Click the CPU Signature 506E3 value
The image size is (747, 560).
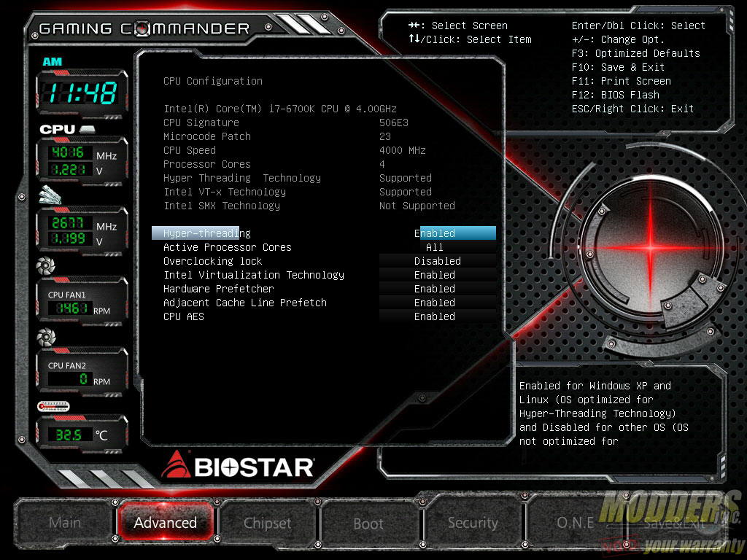point(393,122)
